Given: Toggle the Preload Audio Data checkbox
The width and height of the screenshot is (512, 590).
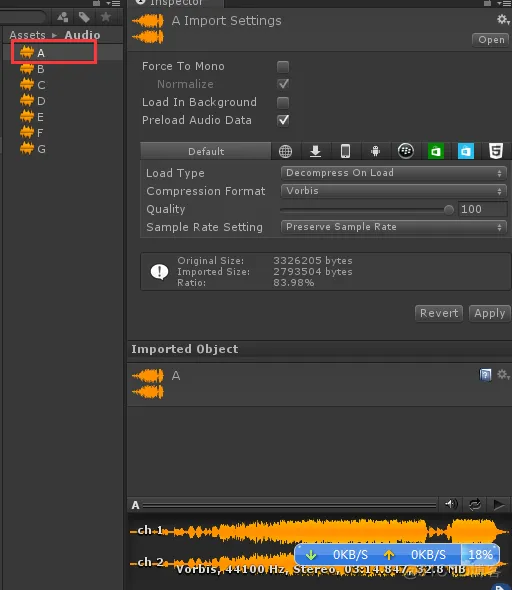Looking at the screenshot, I should tap(283, 120).
